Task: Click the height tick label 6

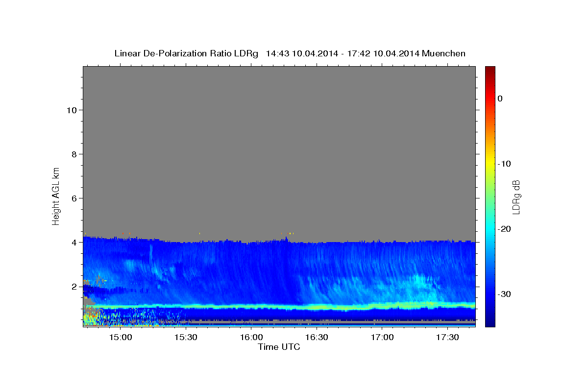Action: click(73, 198)
